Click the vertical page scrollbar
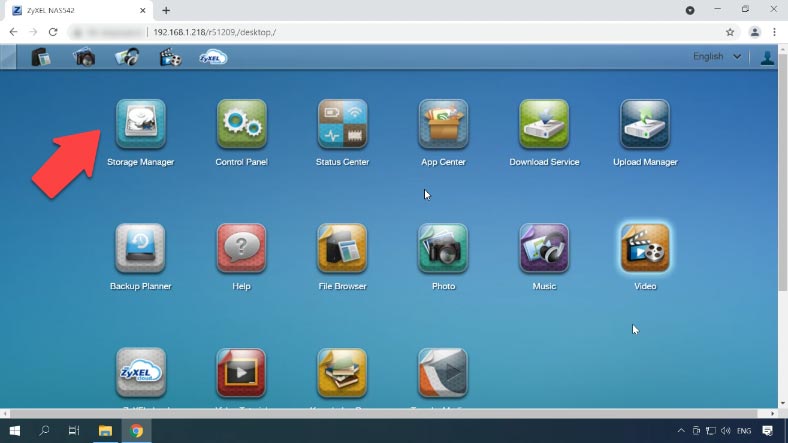Screen dimensions: 788x443 (782, 171)
